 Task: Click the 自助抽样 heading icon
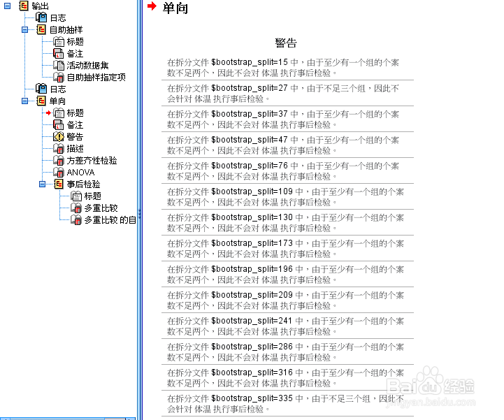(41, 30)
